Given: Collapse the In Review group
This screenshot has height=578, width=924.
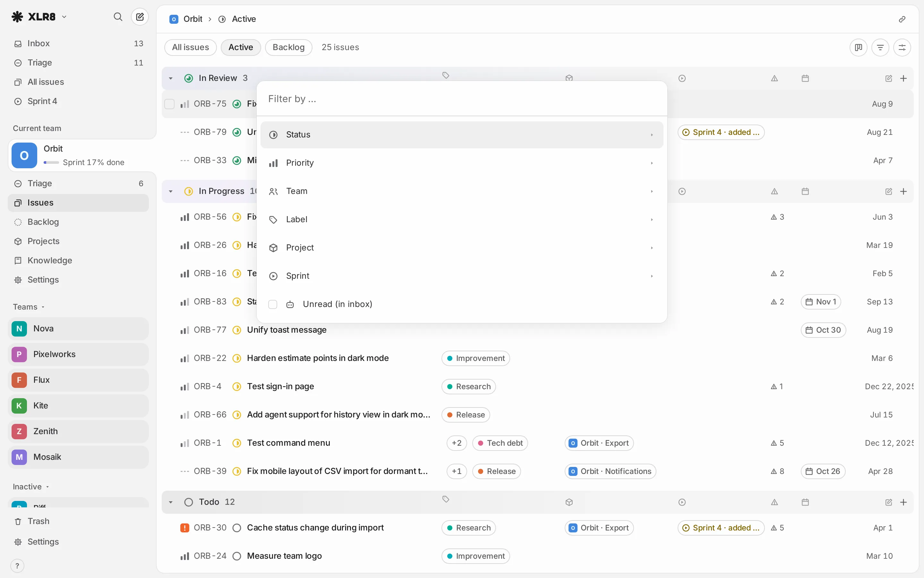Looking at the screenshot, I should tap(171, 78).
